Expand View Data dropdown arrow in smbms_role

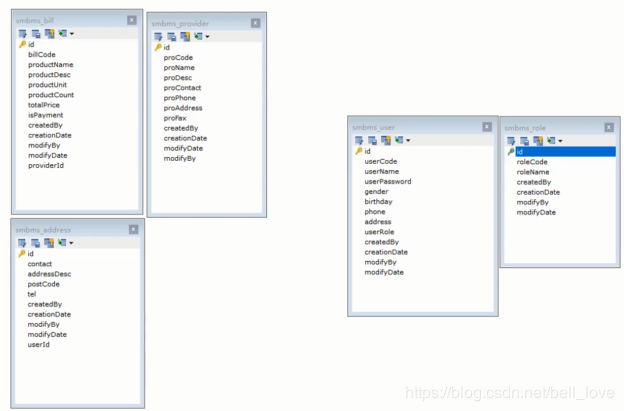click(x=560, y=141)
